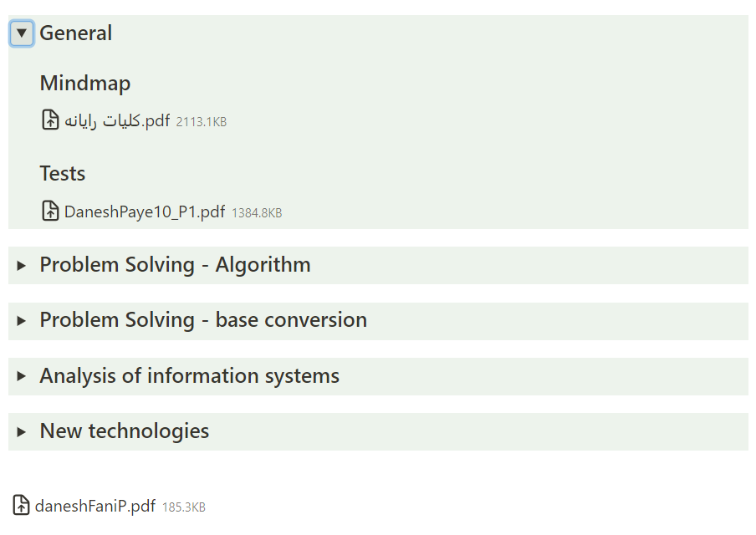Image resolution: width=756 pixels, height=535 pixels.
Task: Click the New technologies section title
Action: (124, 431)
